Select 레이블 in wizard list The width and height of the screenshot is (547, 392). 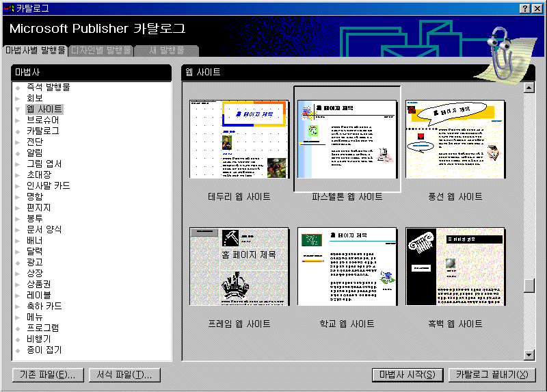(39, 296)
